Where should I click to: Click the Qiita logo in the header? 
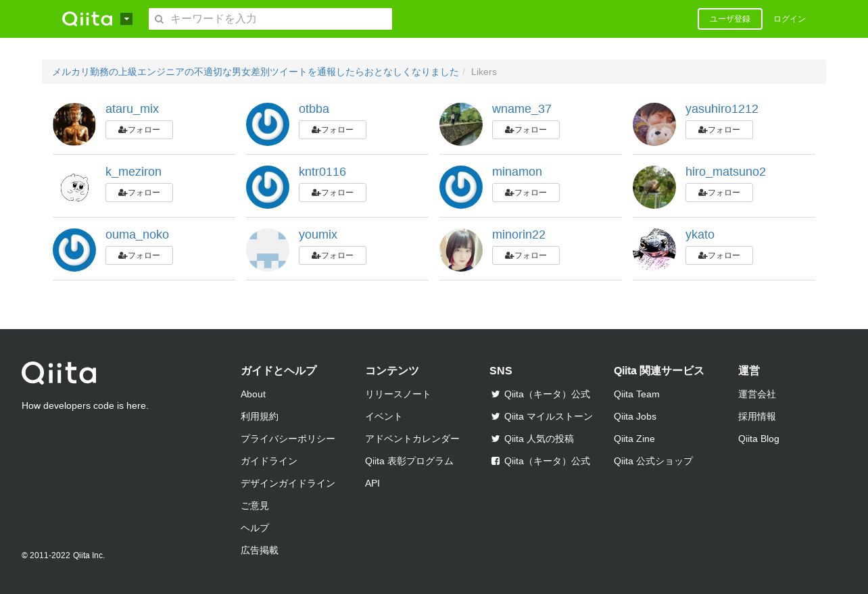click(87, 19)
